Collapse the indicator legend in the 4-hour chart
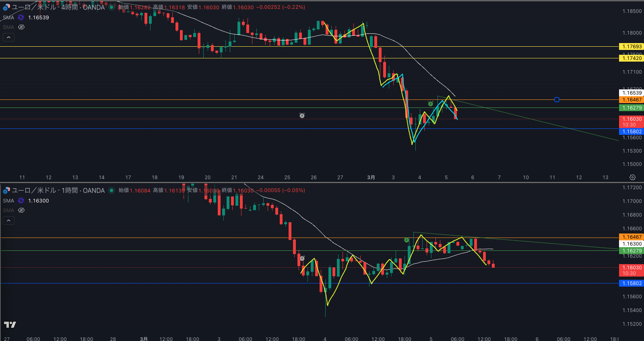644x341 pixels. [x=9, y=37]
